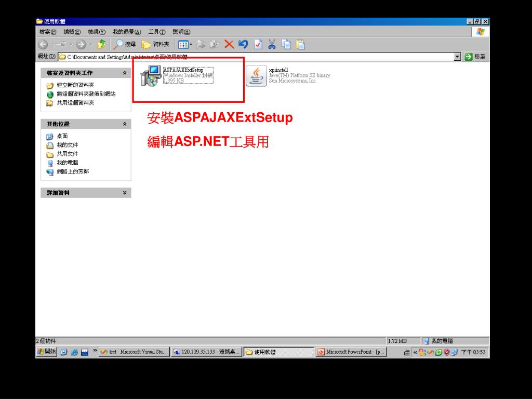Click the red Delete X icon
This screenshot has height=399, width=532.
click(229, 44)
